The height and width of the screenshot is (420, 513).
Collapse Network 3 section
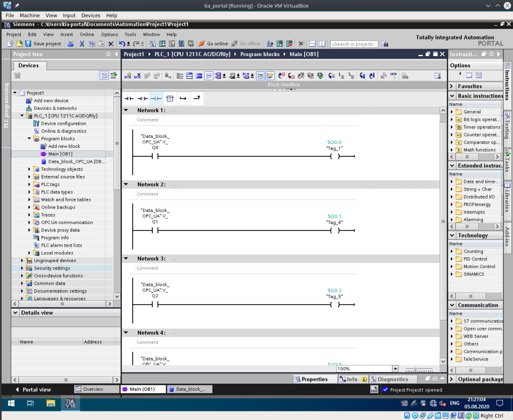[x=126, y=258]
